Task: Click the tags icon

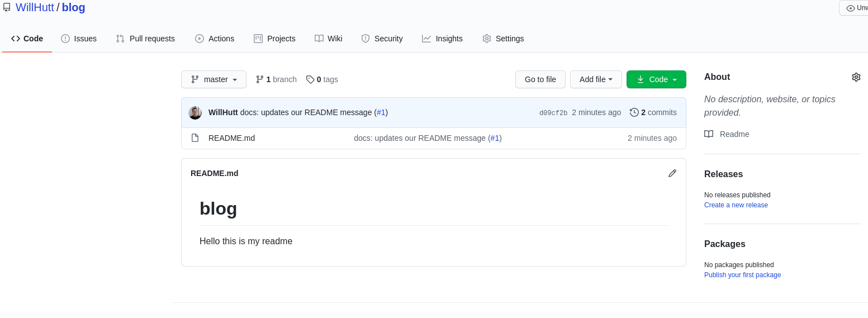Action: coord(310,79)
